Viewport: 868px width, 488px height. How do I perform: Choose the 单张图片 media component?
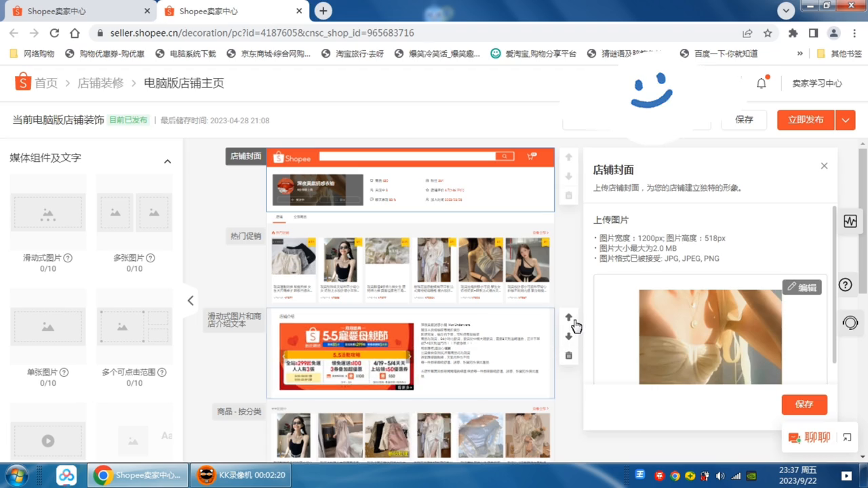click(47, 327)
